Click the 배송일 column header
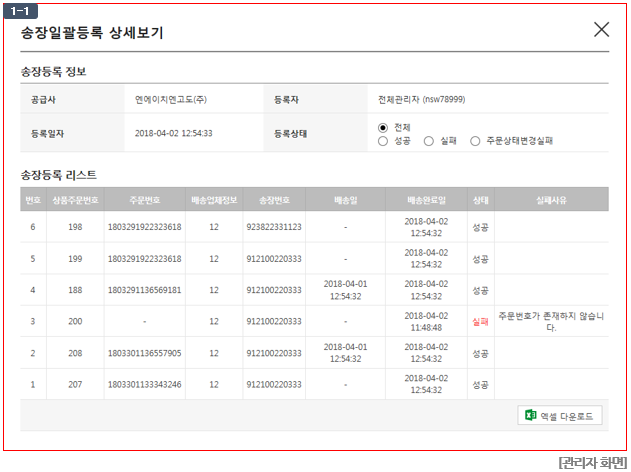The height and width of the screenshot is (472, 631). (345, 200)
